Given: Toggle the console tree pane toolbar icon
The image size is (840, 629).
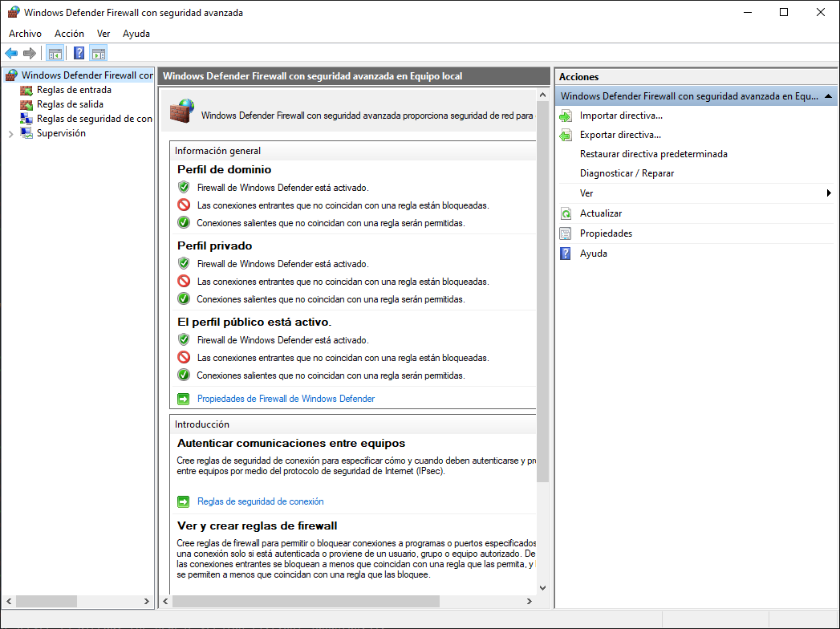Looking at the screenshot, I should click(x=55, y=53).
